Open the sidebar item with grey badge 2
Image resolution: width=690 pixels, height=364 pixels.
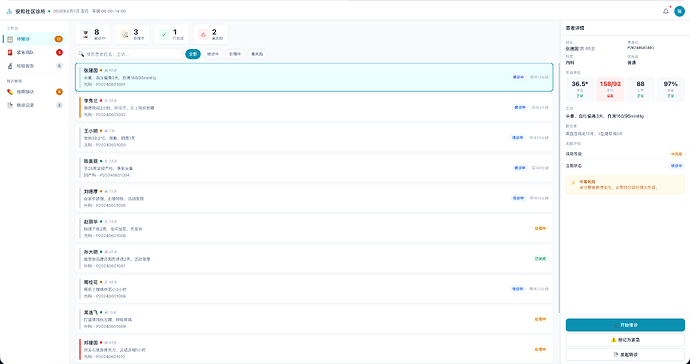[x=35, y=105]
